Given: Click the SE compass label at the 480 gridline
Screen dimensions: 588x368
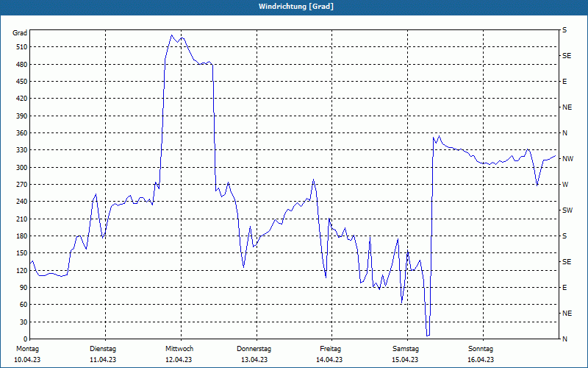Looking at the screenshot, I should [567, 56].
